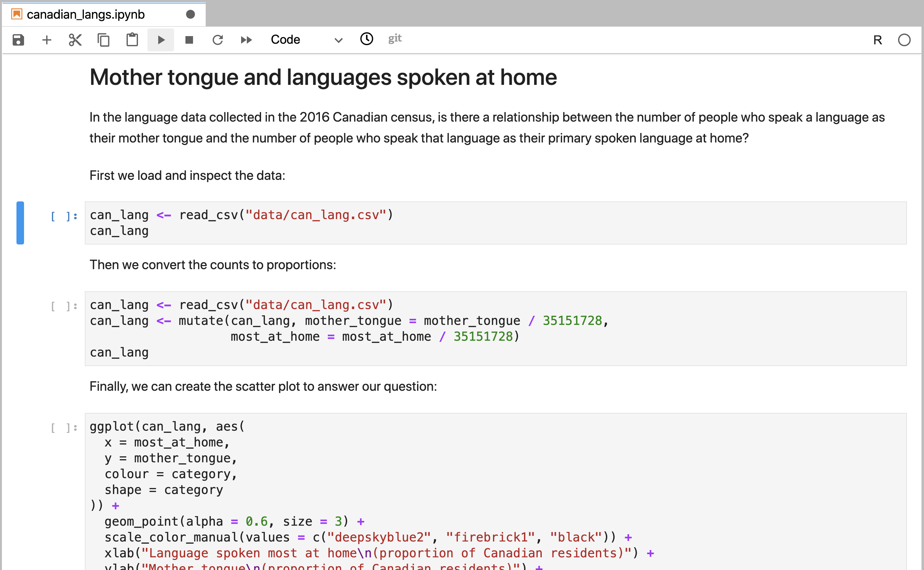Click the 2016 Canadian census intro paragraph
This screenshot has width=924, height=570.
tap(487, 128)
